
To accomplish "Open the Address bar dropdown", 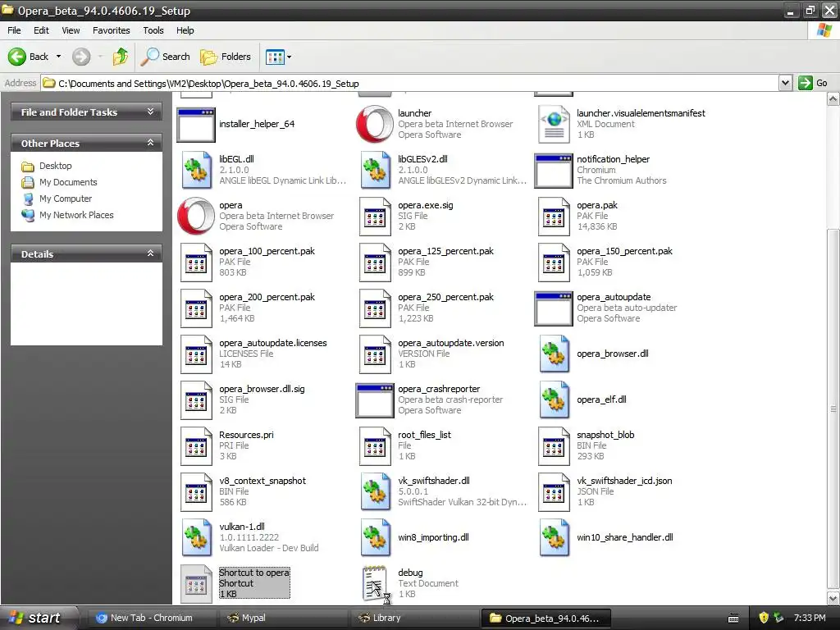I will [x=785, y=83].
